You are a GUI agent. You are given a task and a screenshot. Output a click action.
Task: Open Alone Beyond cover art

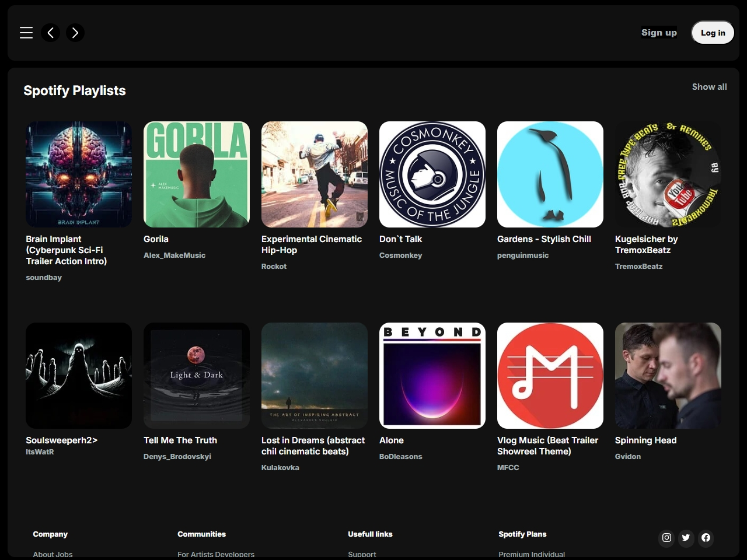(x=432, y=376)
